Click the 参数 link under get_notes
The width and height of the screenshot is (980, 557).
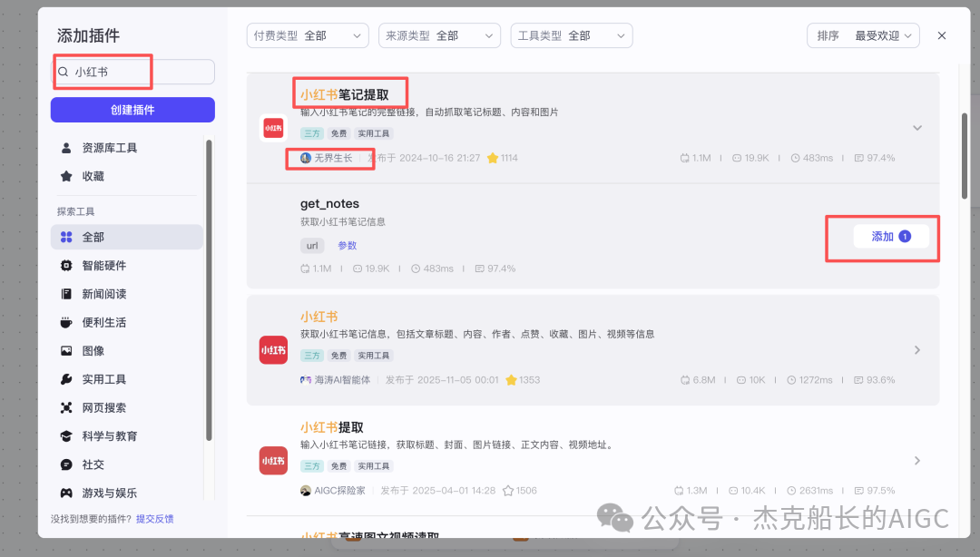(348, 246)
